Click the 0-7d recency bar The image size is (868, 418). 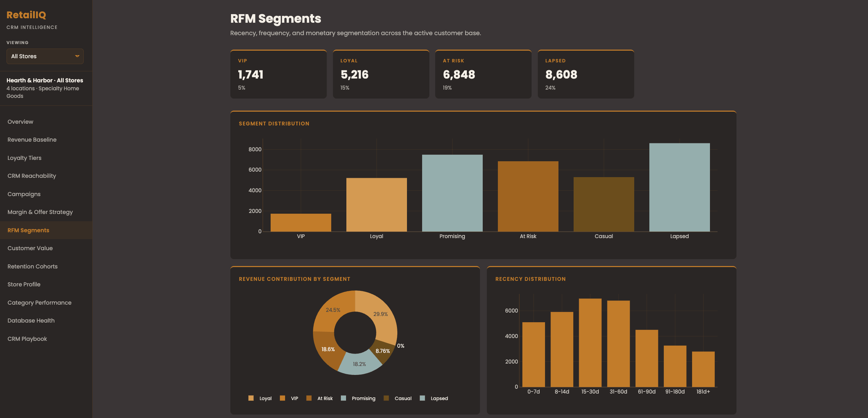(x=534, y=355)
